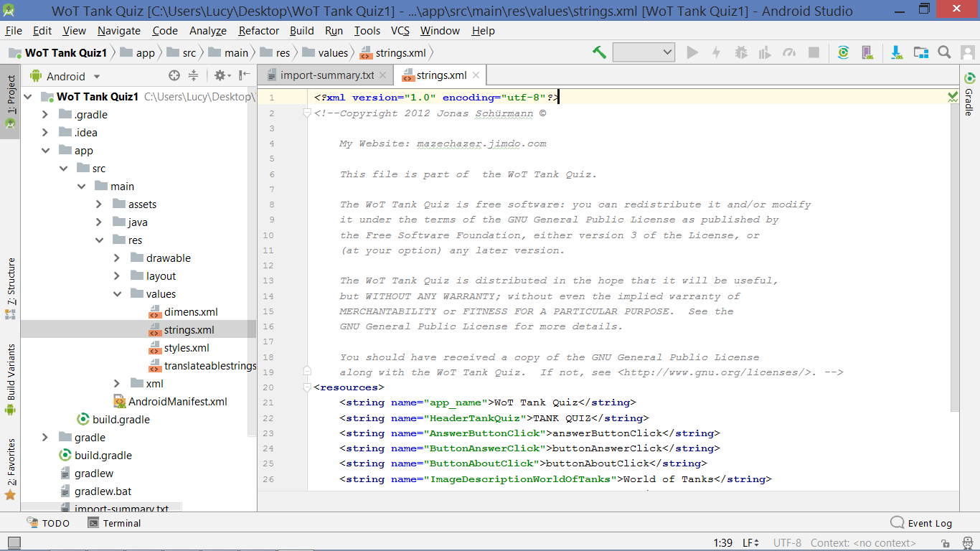Open the Gradle tool window on the right
980x551 pixels.
pos(969,93)
